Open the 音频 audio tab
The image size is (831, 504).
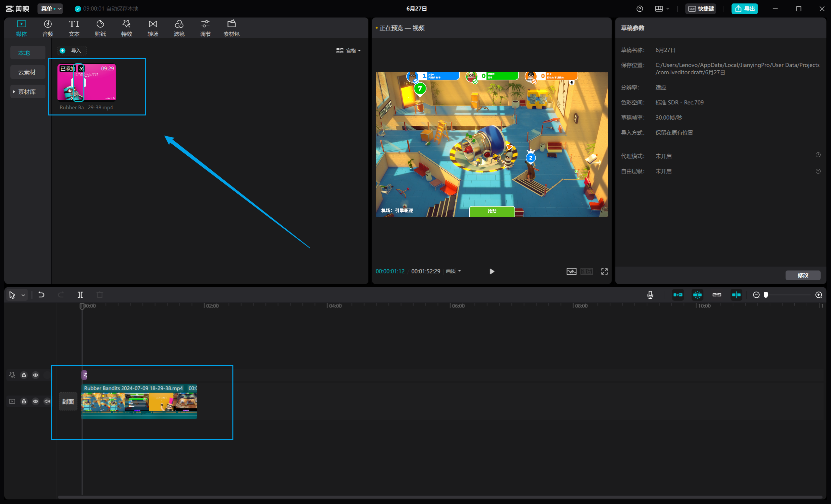point(47,28)
